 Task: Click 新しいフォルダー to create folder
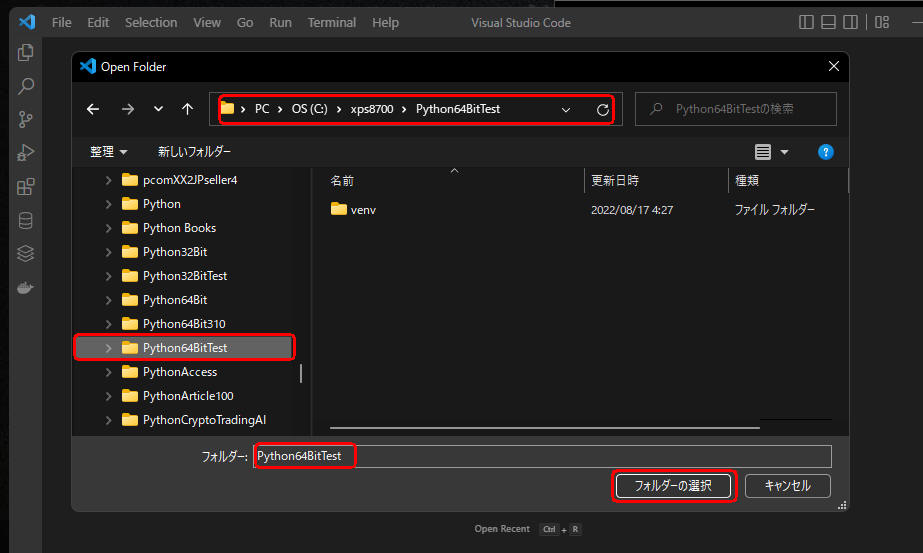194,152
